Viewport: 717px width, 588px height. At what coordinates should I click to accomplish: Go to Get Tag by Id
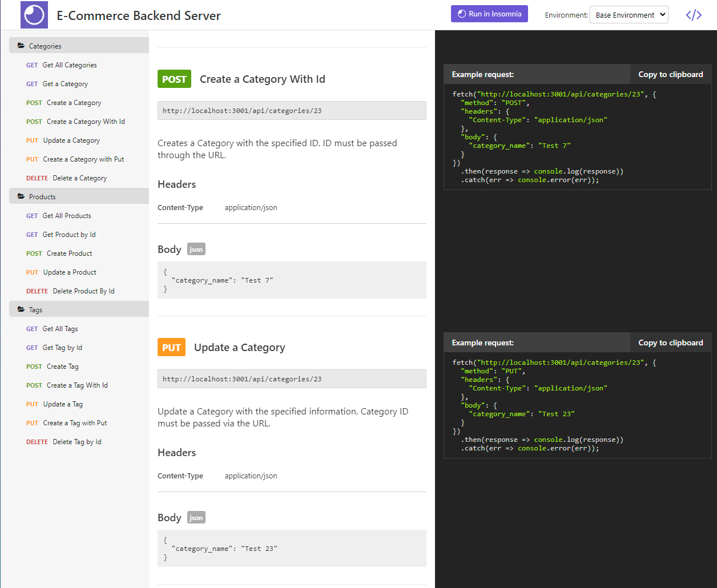pos(54,348)
